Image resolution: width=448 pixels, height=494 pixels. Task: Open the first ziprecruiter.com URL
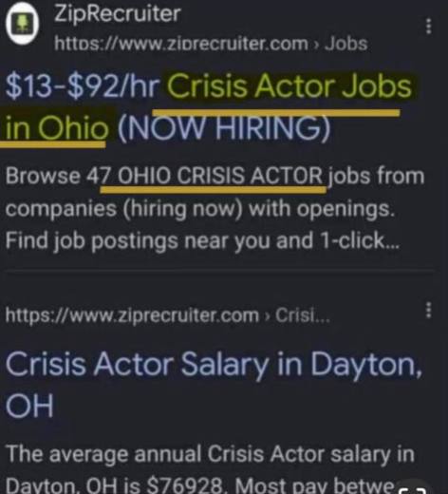(181, 44)
